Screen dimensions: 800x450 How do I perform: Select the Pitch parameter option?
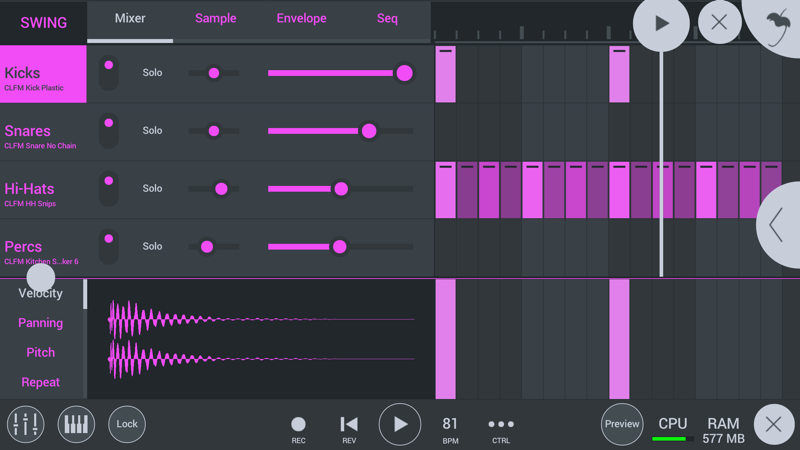pos(41,353)
